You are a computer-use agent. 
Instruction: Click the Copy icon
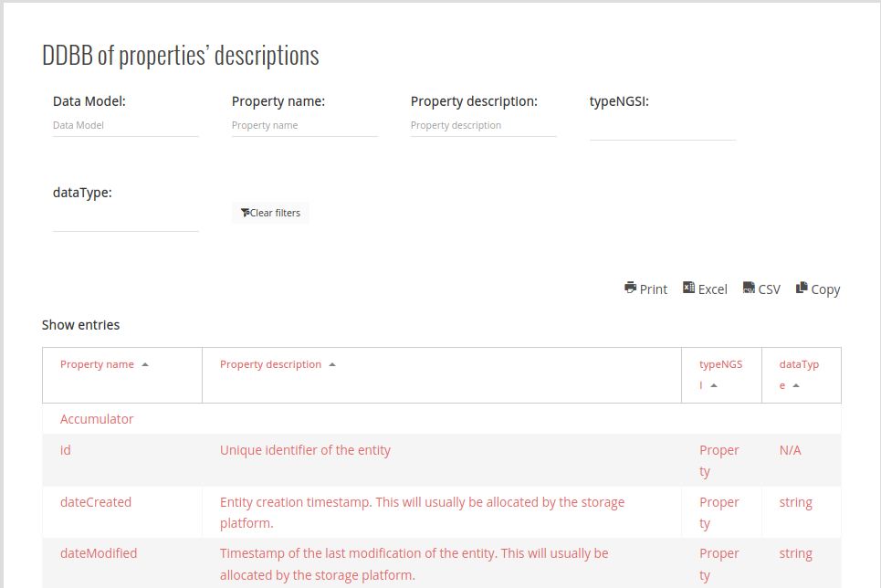pos(802,288)
